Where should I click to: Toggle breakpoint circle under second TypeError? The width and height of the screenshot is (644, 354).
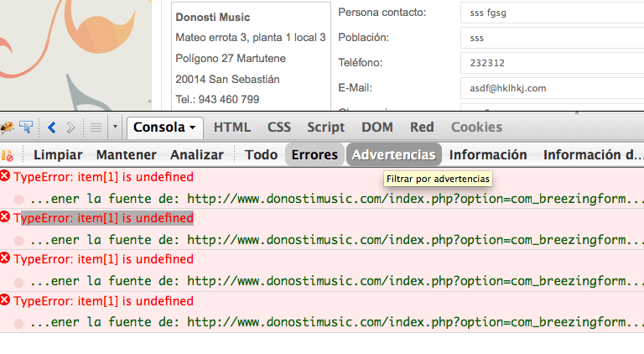pos(18,241)
